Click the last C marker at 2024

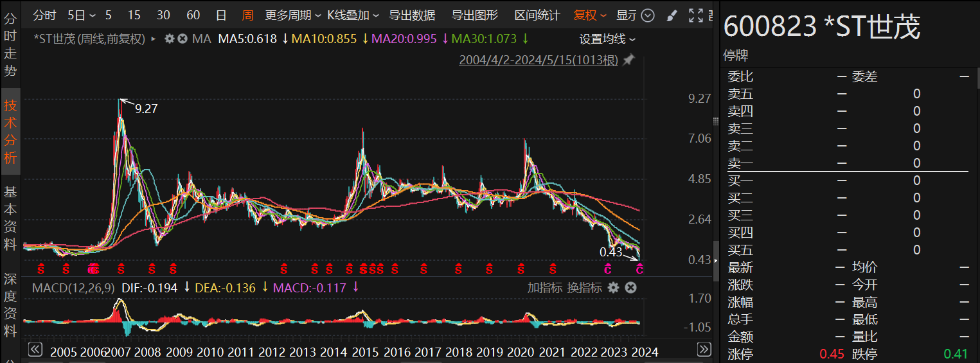tap(639, 268)
